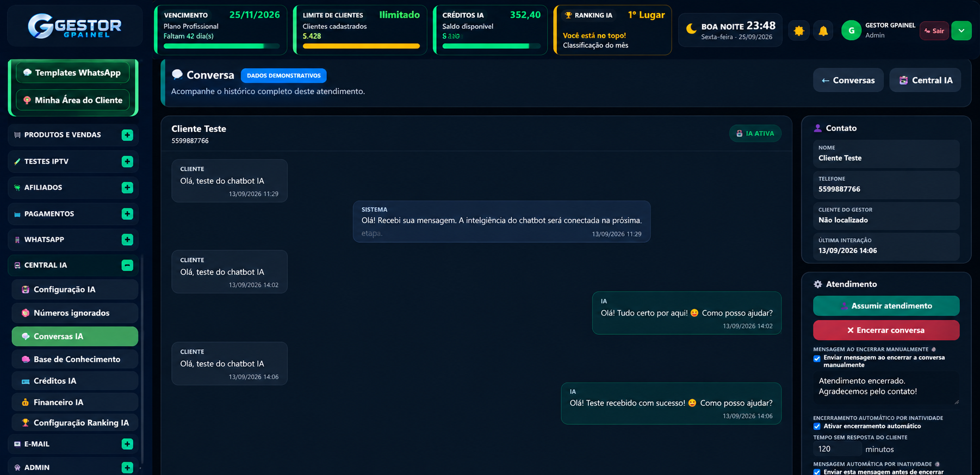Open Configuração IA menu item

(x=75, y=289)
